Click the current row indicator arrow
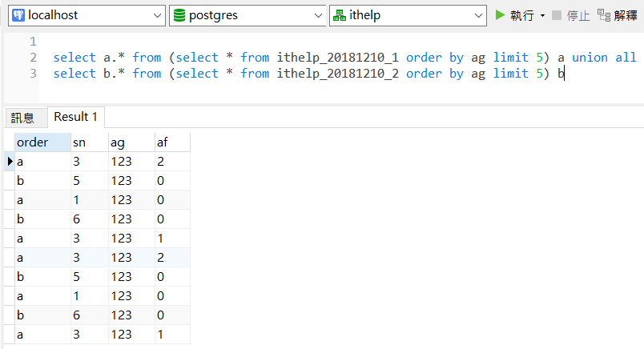This screenshot has width=644, height=349. 10,162
